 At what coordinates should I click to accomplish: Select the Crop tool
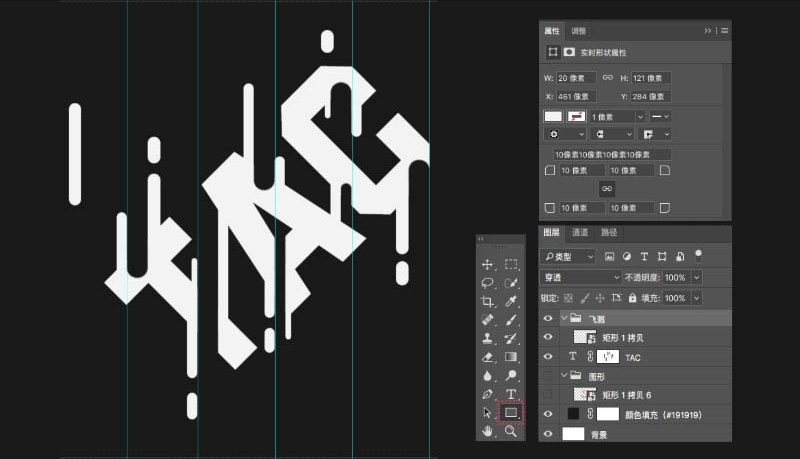487,301
